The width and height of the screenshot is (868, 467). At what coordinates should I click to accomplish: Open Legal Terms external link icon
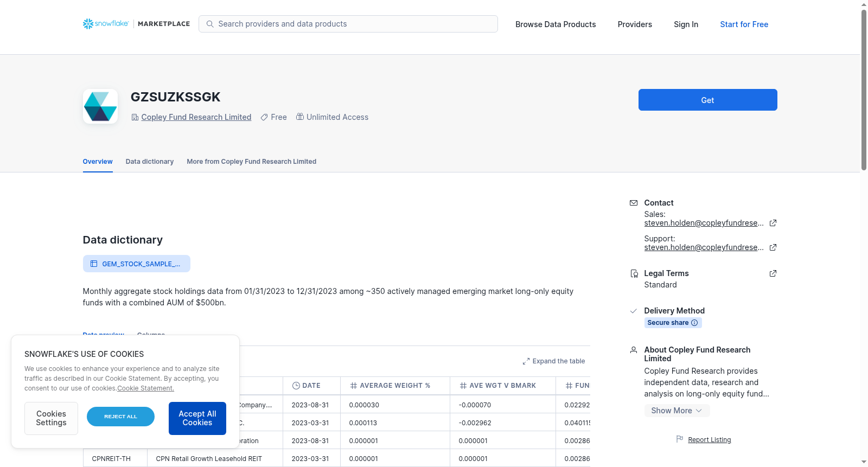tap(773, 273)
